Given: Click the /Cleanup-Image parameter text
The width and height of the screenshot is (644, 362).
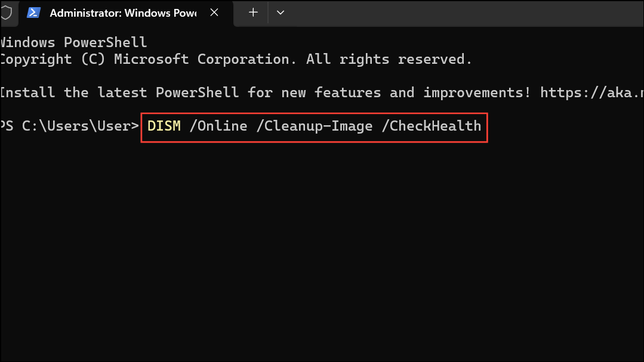Looking at the screenshot, I should point(314,126).
